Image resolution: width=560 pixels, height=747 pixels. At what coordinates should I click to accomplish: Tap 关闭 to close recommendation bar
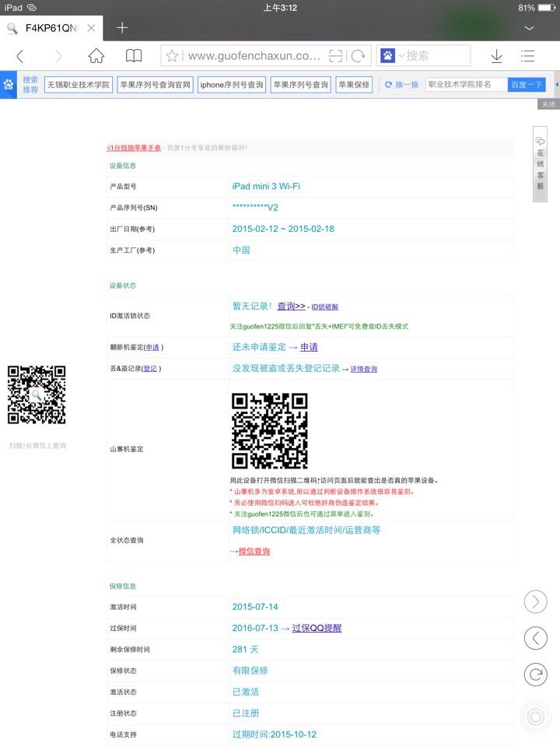548,104
